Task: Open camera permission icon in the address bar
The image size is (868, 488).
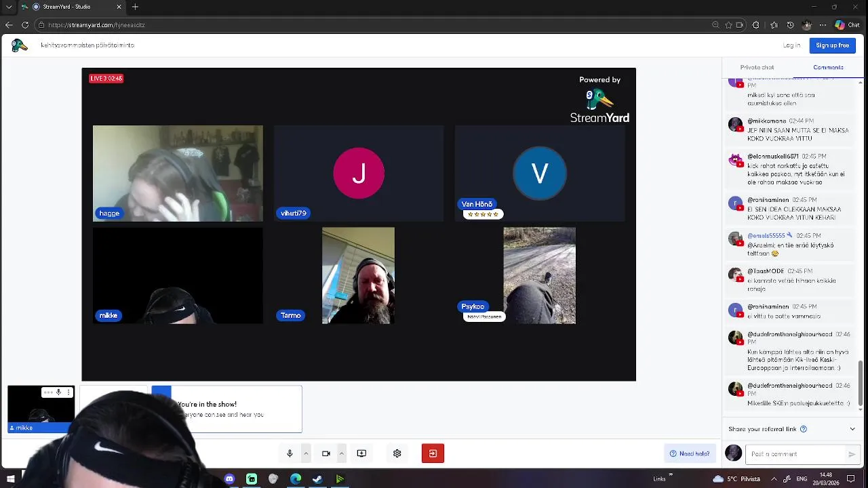Action: pos(740,25)
